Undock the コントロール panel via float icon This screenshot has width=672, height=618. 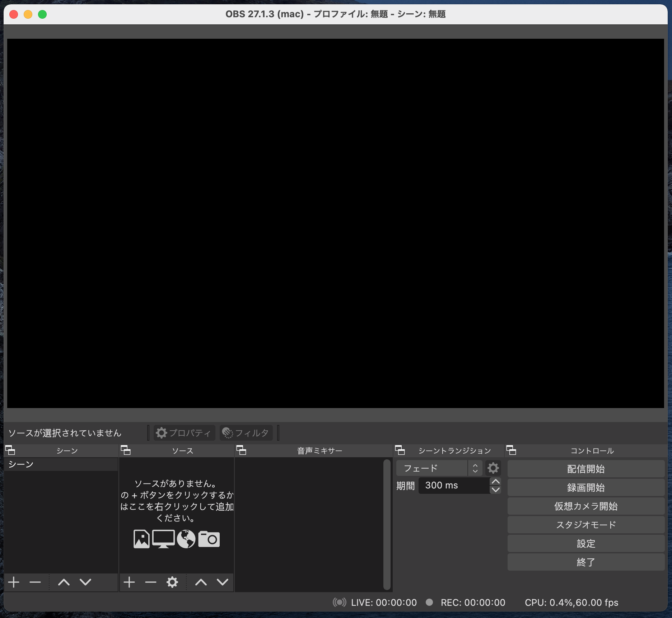(x=511, y=450)
